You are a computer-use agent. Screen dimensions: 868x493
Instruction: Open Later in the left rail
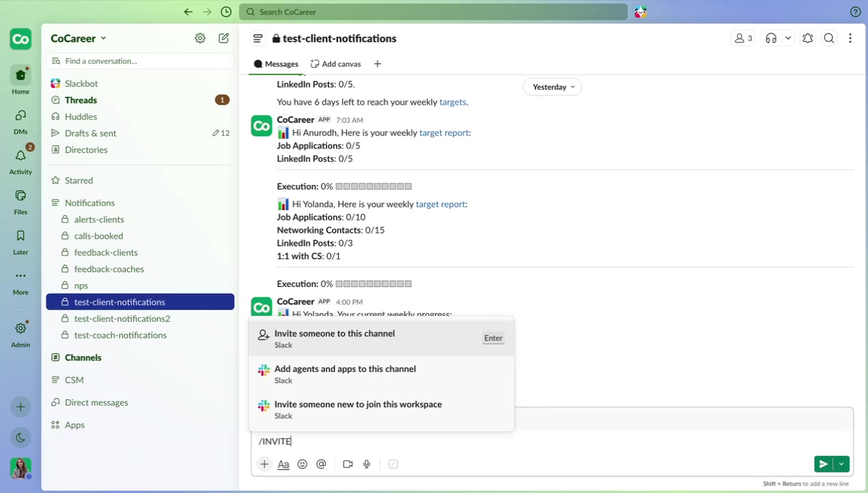click(21, 241)
